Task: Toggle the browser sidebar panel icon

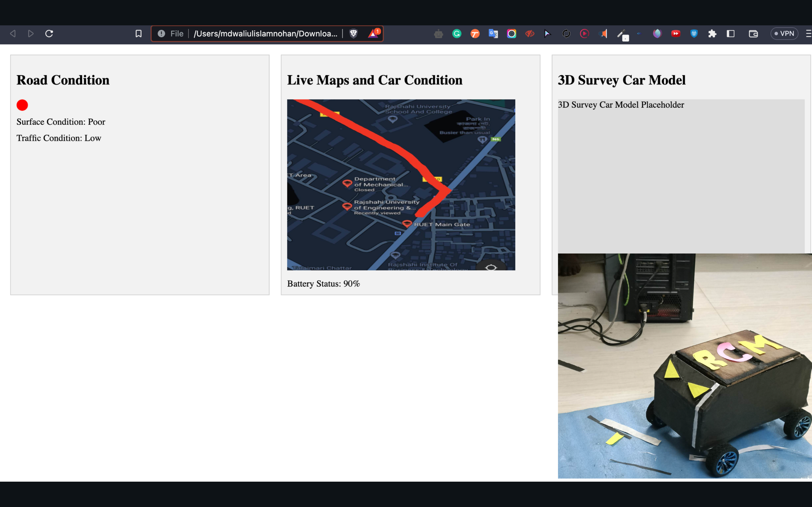Action: tap(731, 34)
